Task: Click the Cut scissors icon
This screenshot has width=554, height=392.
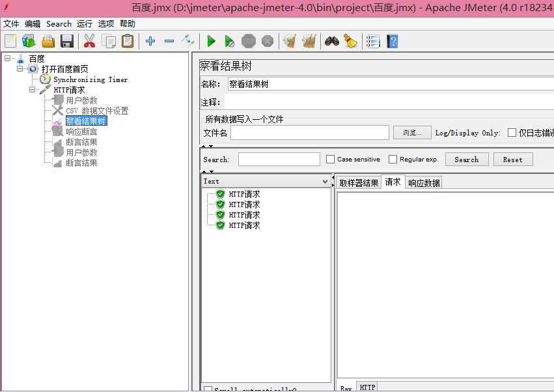Action: point(89,42)
